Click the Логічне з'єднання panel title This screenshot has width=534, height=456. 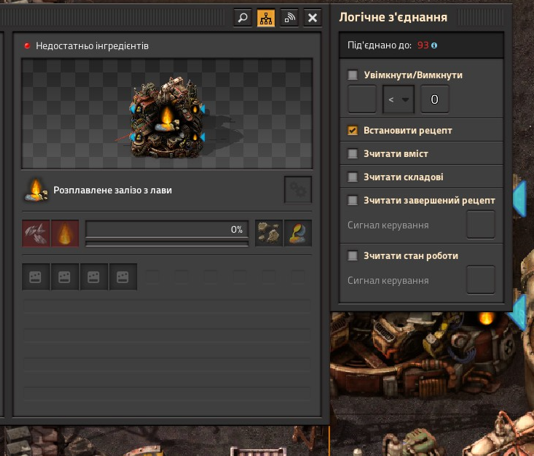click(393, 17)
